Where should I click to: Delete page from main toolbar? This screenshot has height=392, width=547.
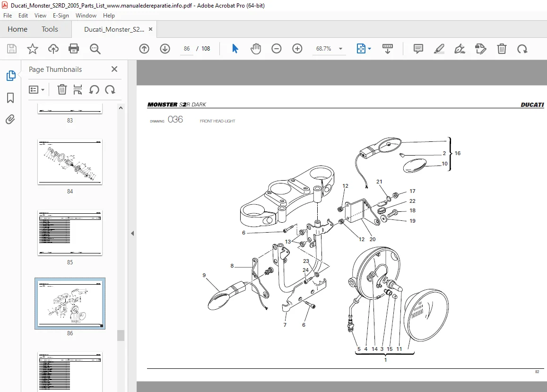click(502, 49)
